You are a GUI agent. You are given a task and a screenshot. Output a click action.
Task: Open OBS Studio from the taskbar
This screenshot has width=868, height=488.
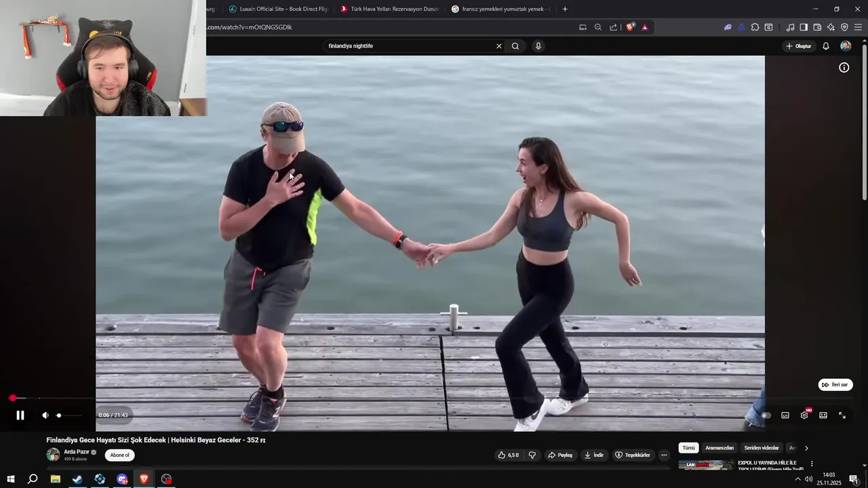click(166, 479)
